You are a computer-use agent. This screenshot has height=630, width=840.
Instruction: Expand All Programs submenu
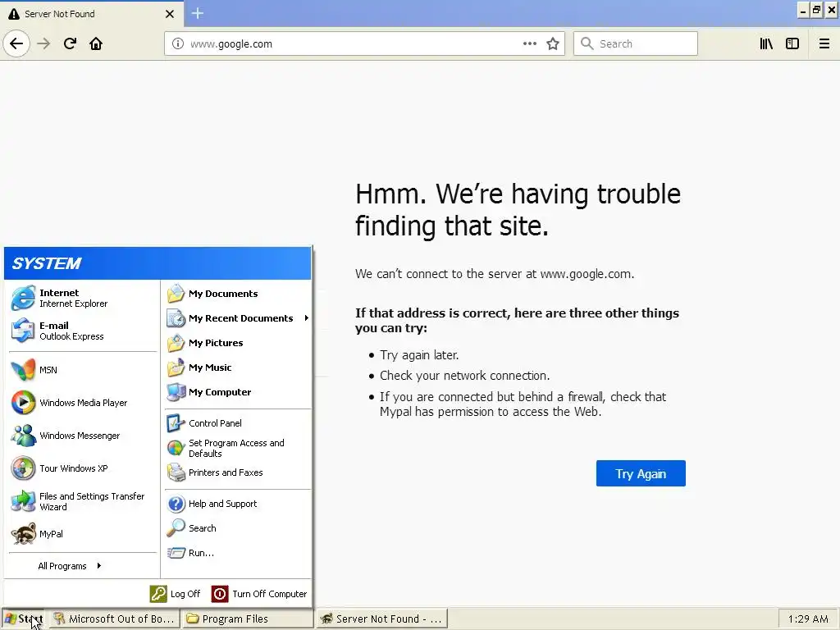click(x=70, y=566)
